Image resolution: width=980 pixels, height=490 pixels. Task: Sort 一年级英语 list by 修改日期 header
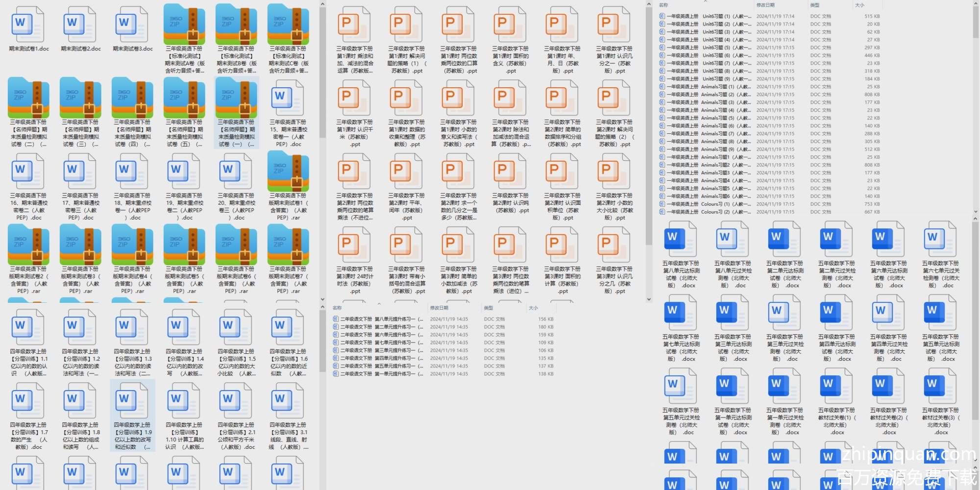[x=765, y=5]
